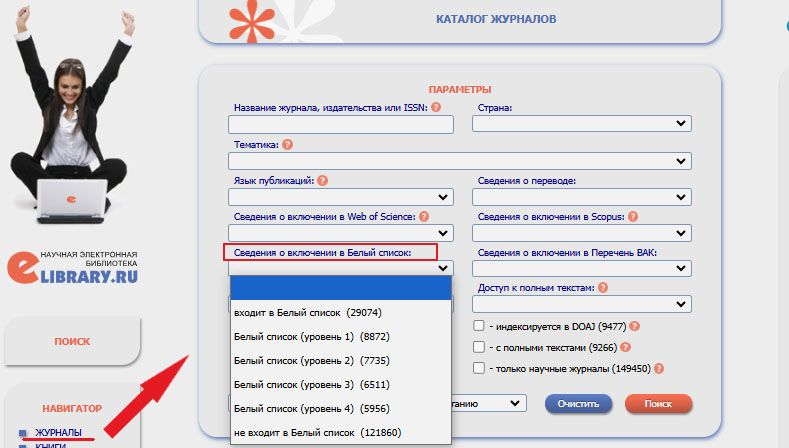Click the journal name input field
Viewport: 789px width, 448px height.
point(340,124)
